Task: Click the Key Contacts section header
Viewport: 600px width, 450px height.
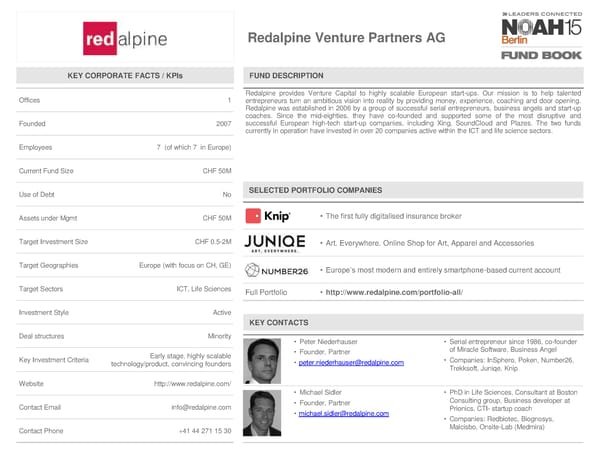Action: 279,322
